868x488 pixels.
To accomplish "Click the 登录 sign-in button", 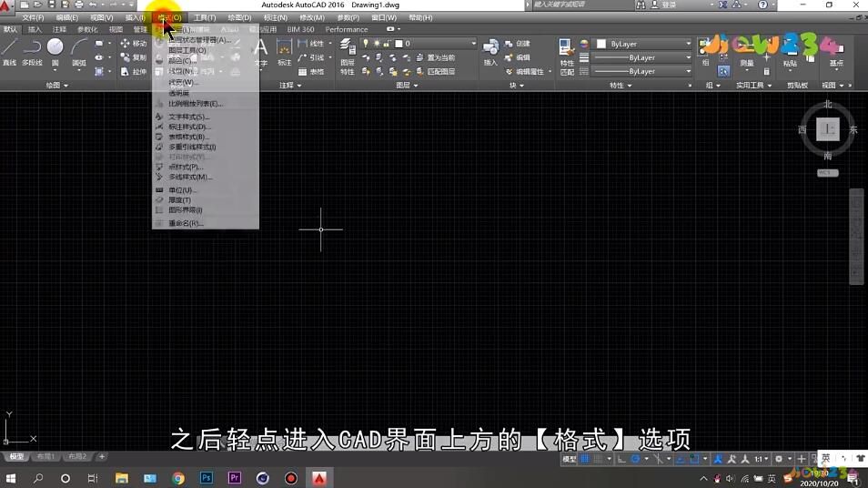I will (x=663, y=5).
